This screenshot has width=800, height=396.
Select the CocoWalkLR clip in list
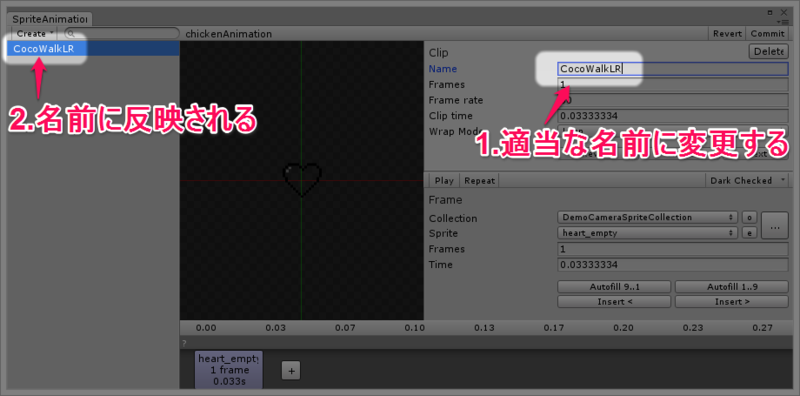pos(93,49)
